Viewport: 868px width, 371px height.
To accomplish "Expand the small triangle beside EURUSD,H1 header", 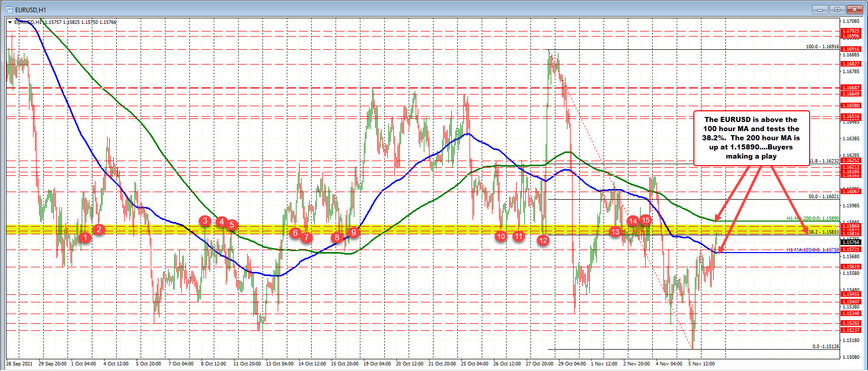I will coord(10,22).
